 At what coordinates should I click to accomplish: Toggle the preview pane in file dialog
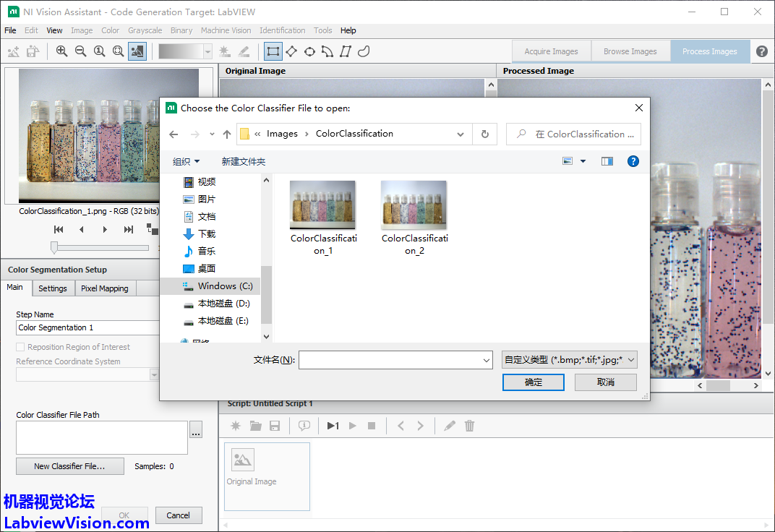click(607, 161)
